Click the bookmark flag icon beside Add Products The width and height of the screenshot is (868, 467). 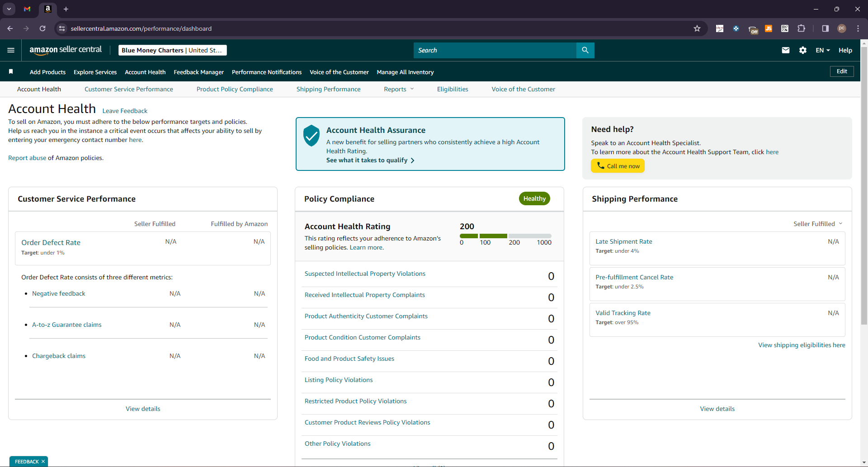[11, 71]
